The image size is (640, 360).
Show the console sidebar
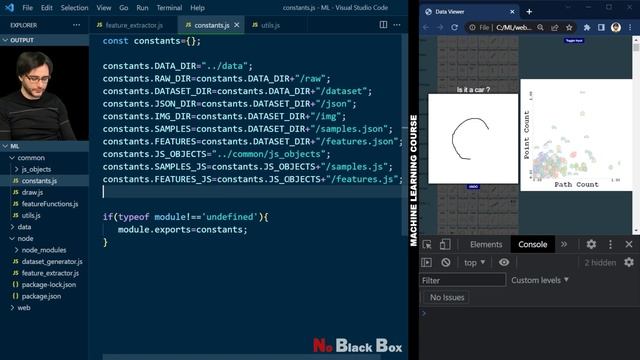coord(427,262)
